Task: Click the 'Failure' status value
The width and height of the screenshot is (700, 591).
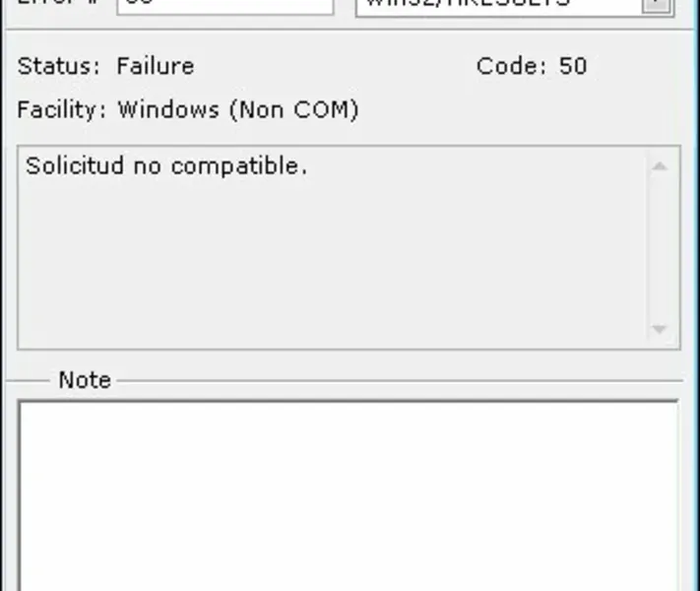Action: [x=156, y=67]
